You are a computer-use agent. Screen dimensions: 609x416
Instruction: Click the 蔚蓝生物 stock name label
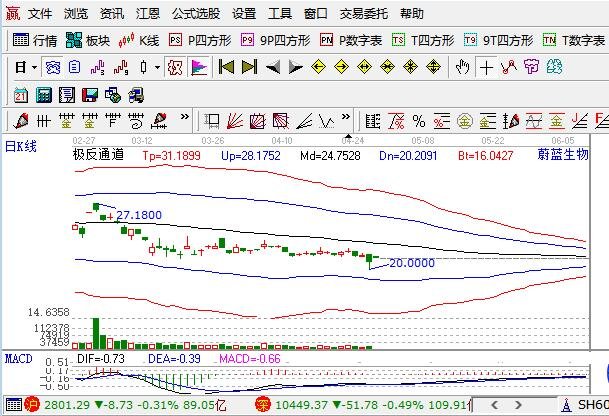(563, 155)
